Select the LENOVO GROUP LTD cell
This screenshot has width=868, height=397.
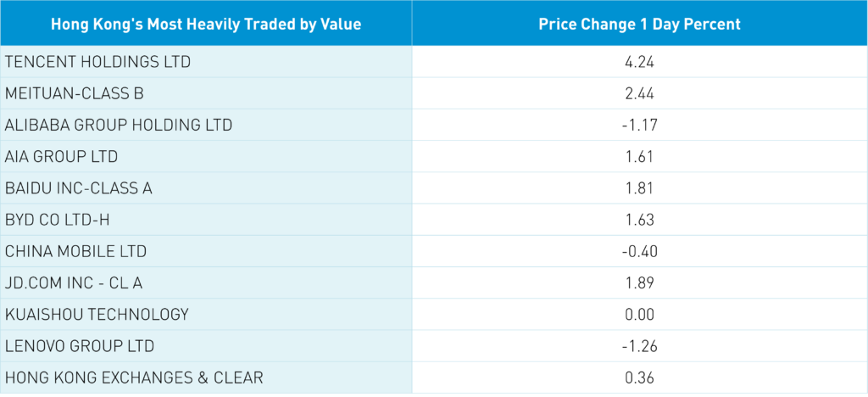(80, 346)
